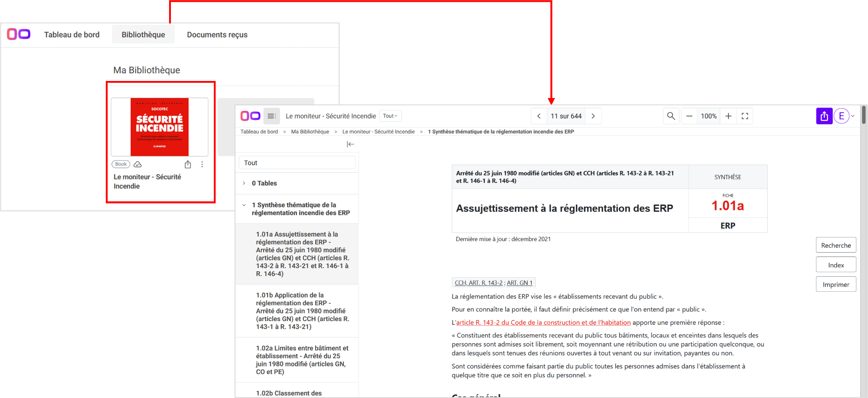Select the Bibliothèque tab

pyautogui.click(x=143, y=35)
